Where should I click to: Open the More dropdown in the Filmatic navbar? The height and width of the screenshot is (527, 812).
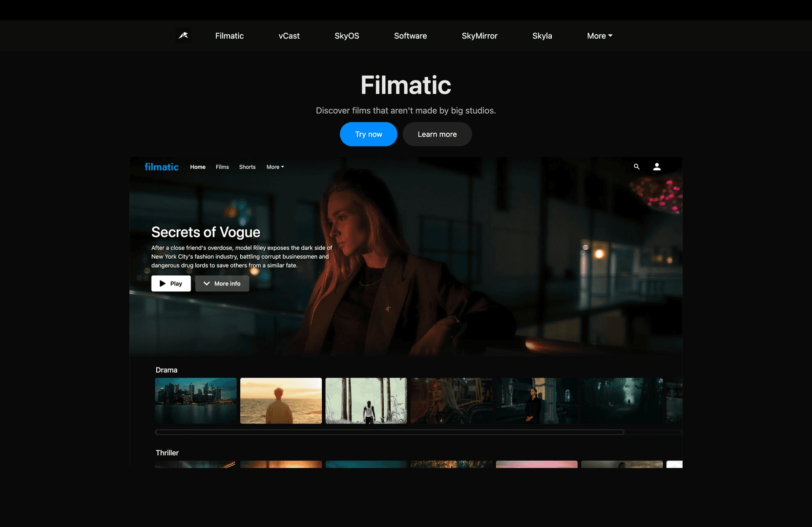(x=275, y=167)
